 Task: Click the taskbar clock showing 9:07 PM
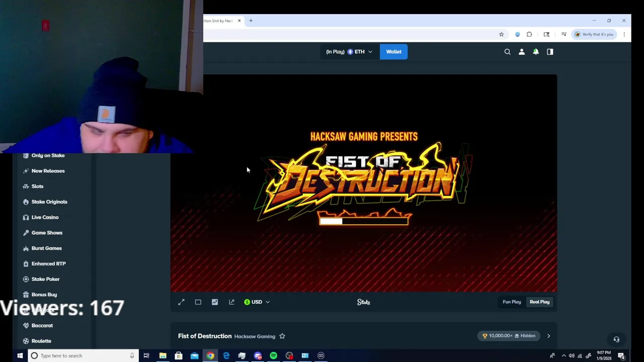click(604, 355)
